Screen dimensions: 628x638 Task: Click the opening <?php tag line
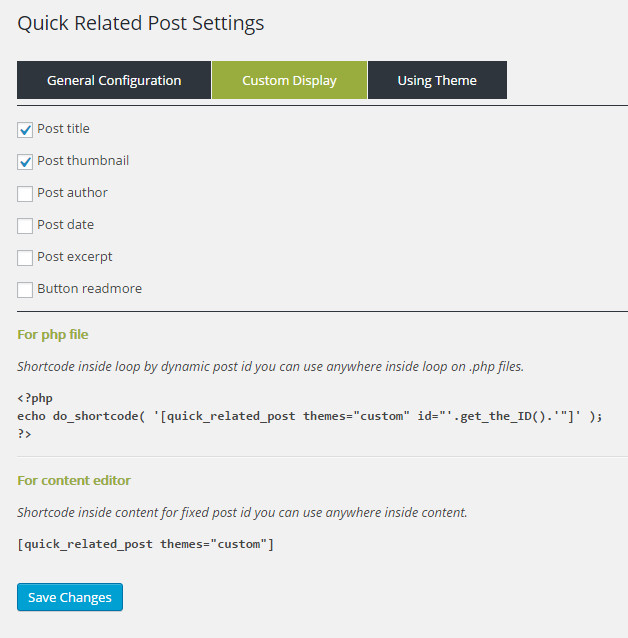[35, 398]
